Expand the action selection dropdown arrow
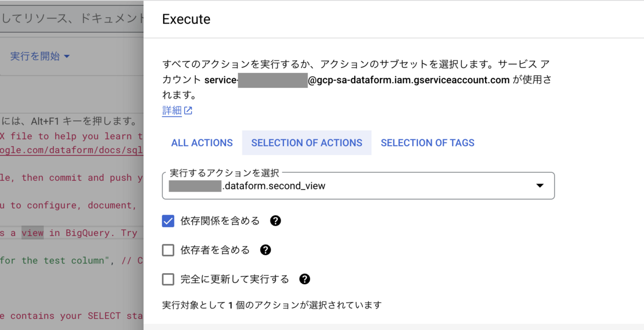Image resolution: width=644 pixels, height=330 pixels. click(x=540, y=186)
